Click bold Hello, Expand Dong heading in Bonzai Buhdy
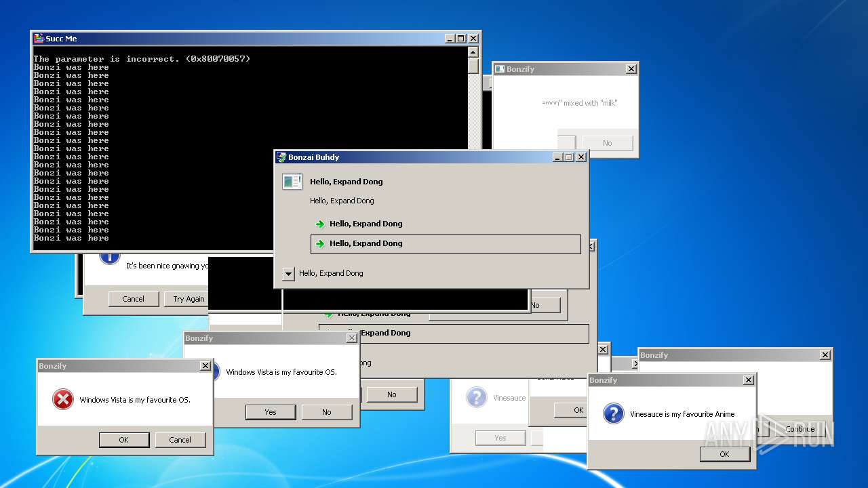The height and width of the screenshot is (488, 868). (347, 182)
